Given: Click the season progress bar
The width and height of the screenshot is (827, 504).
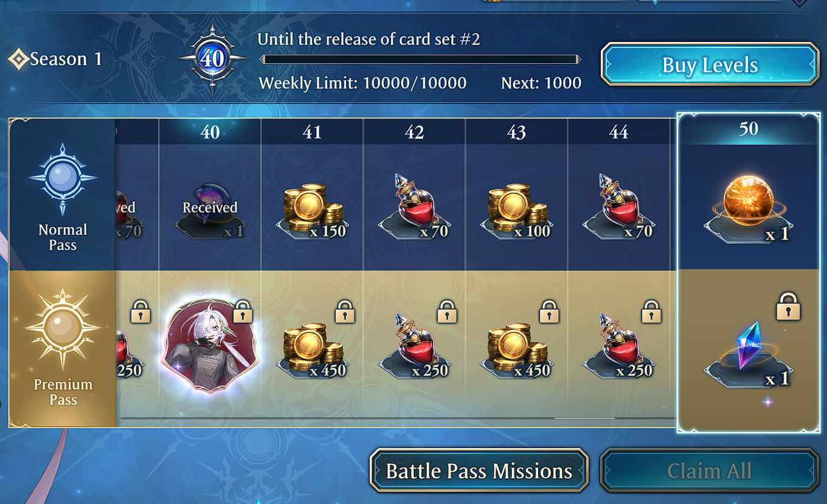Looking at the screenshot, I should 421,60.
